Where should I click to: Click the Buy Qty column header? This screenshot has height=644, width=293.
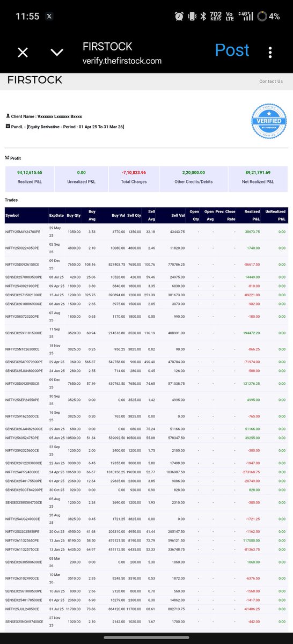click(73, 215)
